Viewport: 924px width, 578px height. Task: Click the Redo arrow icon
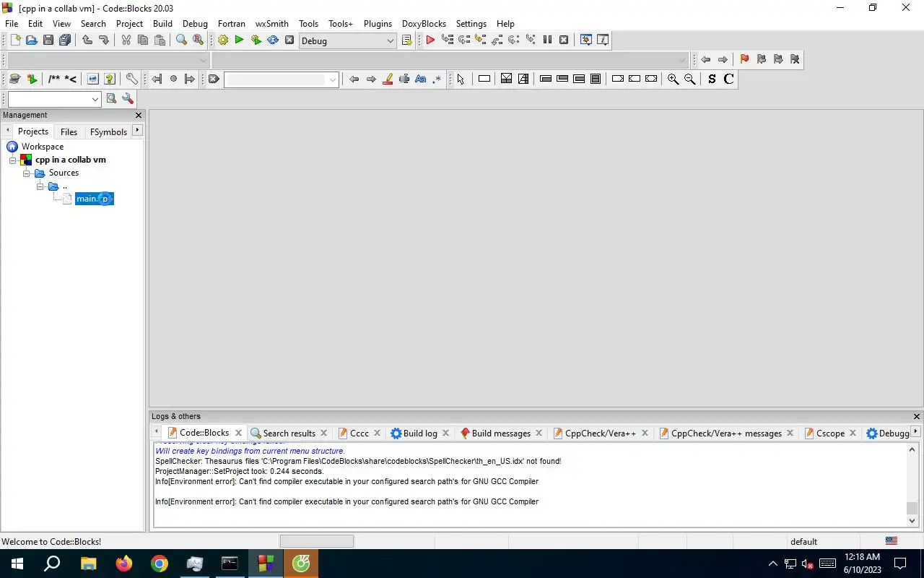click(104, 40)
